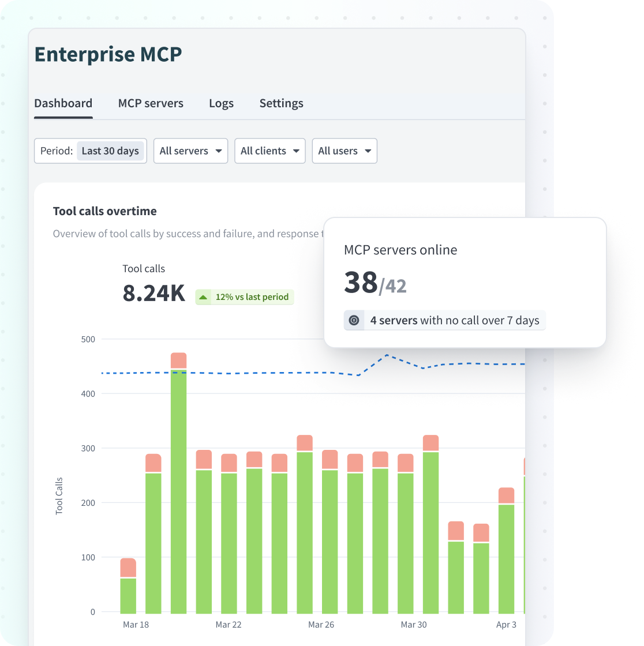Switch to the MCP servers tab
Image resolution: width=644 pixels, height=646 pixels.
[x=151, y=103]
